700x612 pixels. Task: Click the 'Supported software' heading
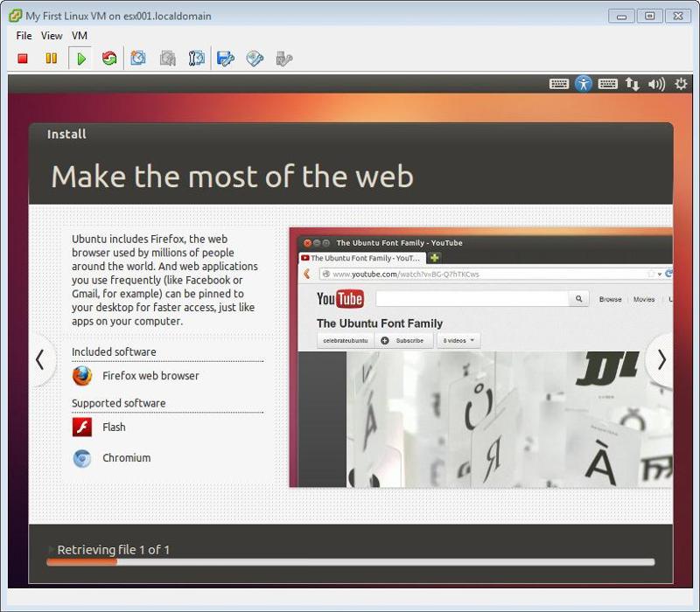click(119, 403)
